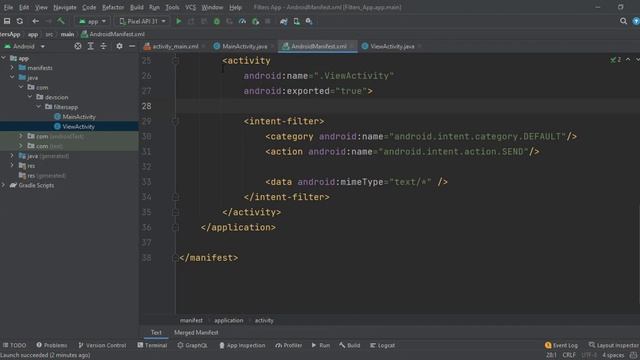
Task: Click Select Opened File target icon
Action: tap(78, 46)
